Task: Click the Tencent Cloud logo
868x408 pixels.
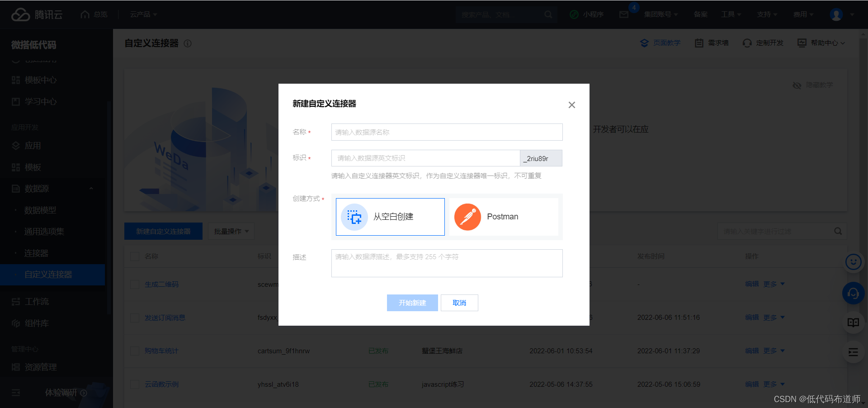Action: coord(37,14)
